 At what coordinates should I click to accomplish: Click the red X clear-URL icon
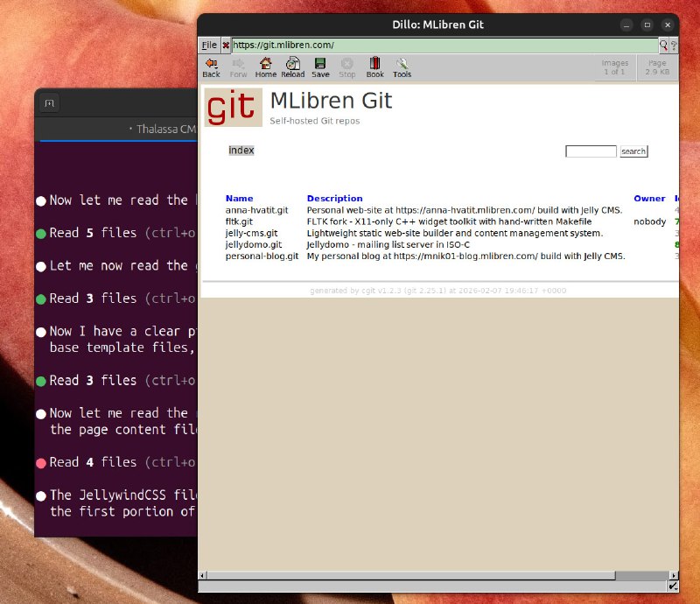point(226,45)
